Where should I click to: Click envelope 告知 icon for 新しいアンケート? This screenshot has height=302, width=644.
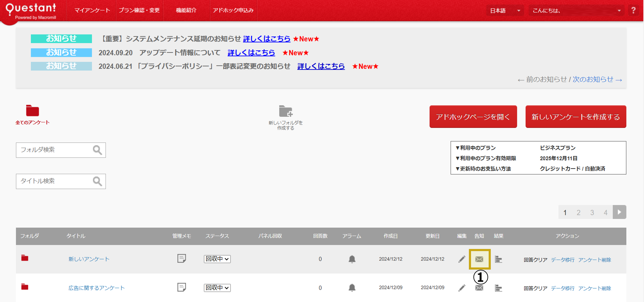(x=479, y=259)
